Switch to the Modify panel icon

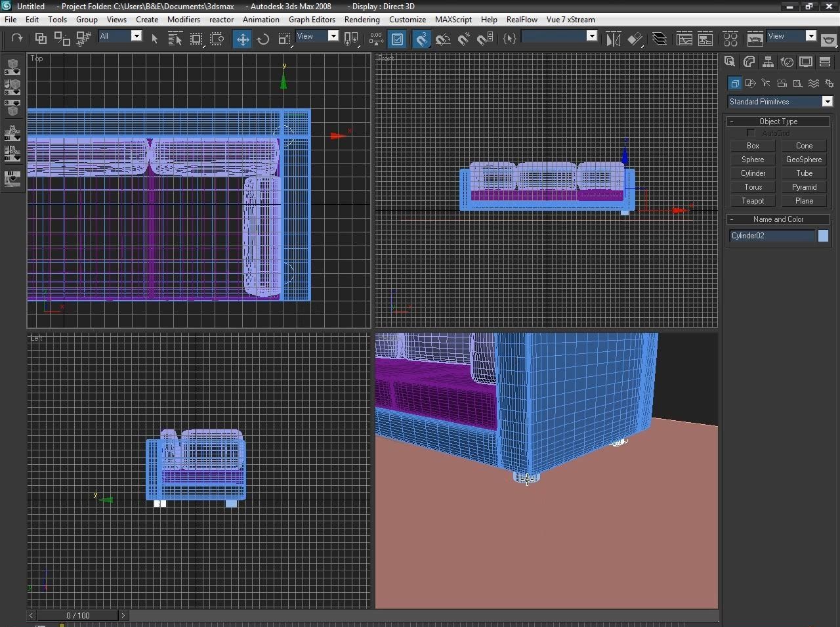[749, 62]
